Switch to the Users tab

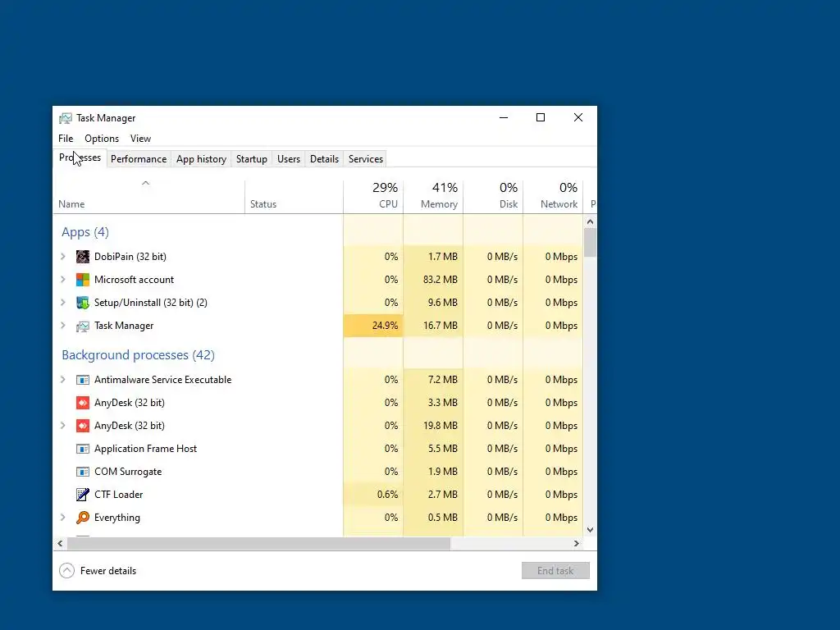(289, 159)
